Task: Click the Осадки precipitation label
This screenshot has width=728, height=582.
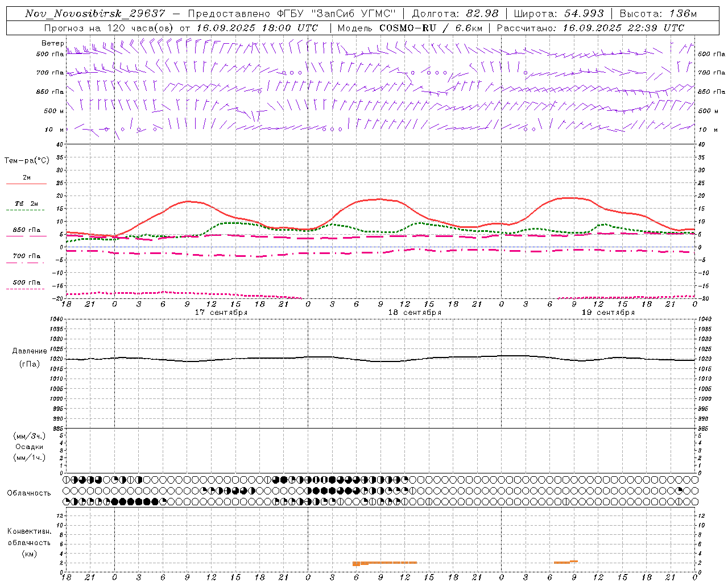Action: pyautogui.click(x=30, y=447)
